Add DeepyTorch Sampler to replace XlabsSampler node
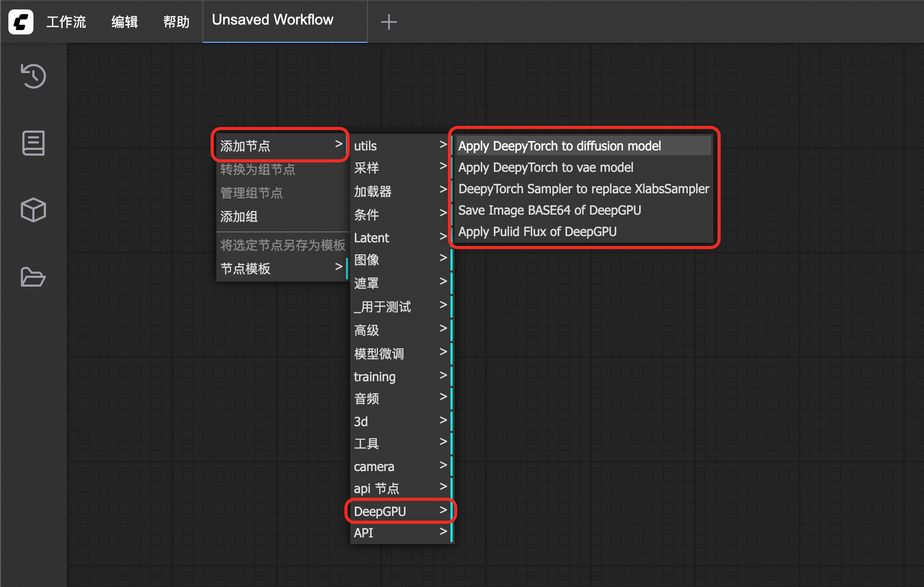The height and width of the screenshot is (587, 924). pos(583,189)
